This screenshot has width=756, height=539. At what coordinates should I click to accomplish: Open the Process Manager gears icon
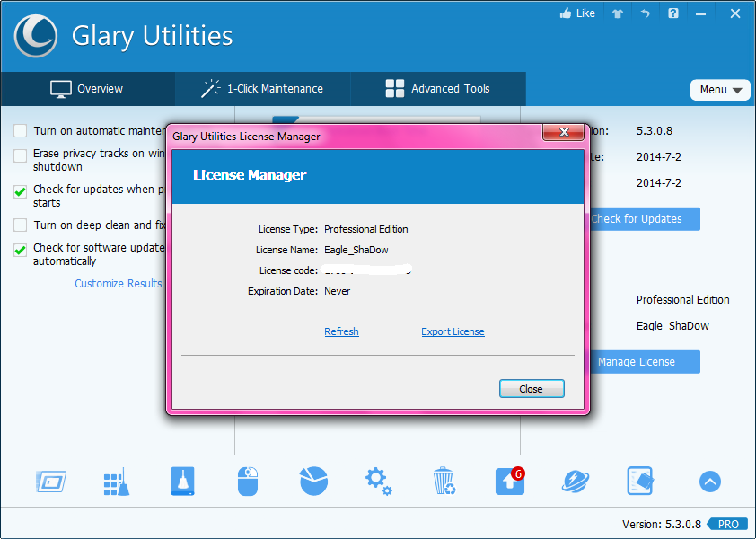[379, 482]
